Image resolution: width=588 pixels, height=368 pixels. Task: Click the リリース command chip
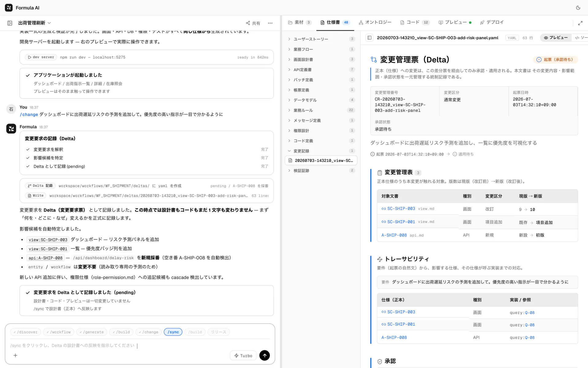(219, 332)
